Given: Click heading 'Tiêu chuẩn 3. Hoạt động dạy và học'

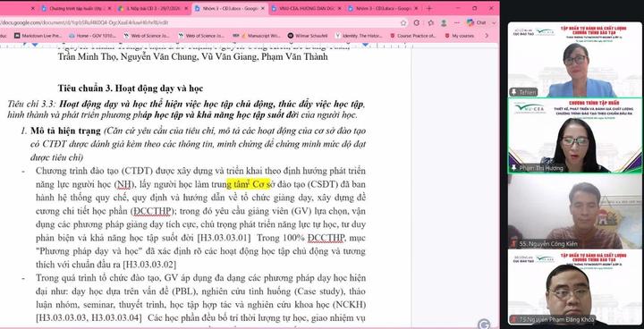Looking at the screenshot, I should tap(131, 88).
